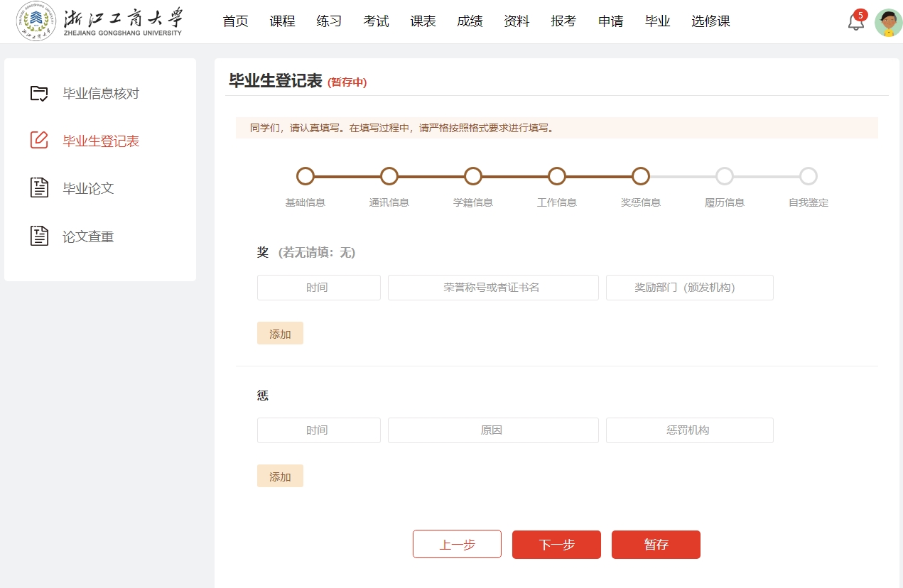Click the 暂存 save button
This screenshot has height=588, width=903.
coord(656,545)
